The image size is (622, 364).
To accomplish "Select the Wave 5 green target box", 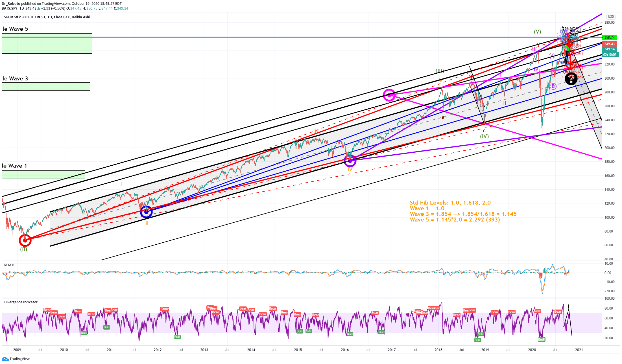I will point(47,43).
